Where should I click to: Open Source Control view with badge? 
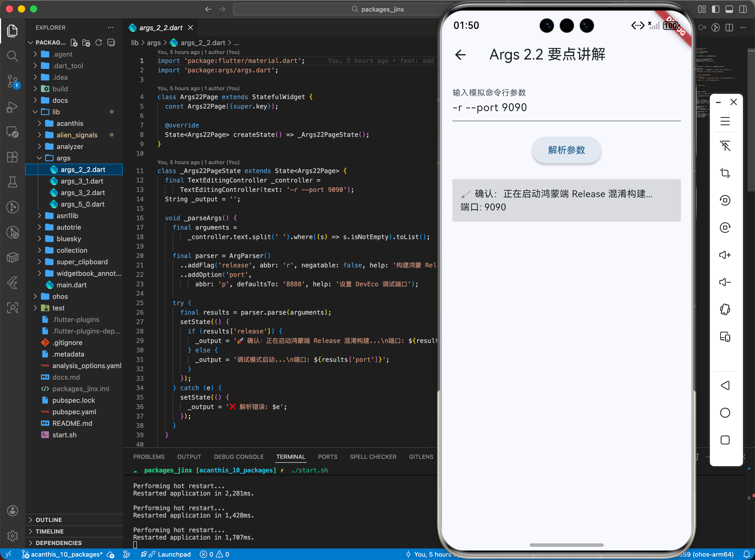pyautogui.click(x=13, y=81)
